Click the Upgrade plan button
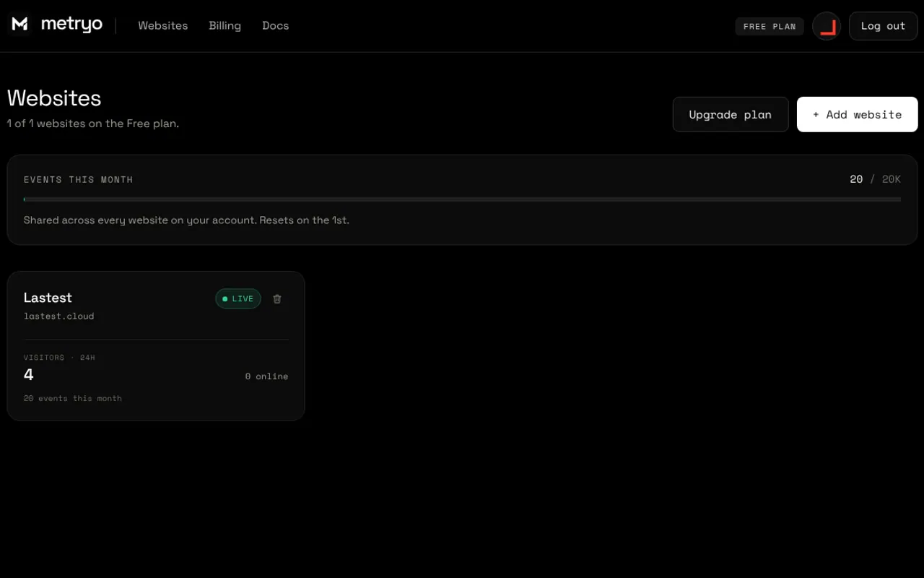 click(731, 114)
